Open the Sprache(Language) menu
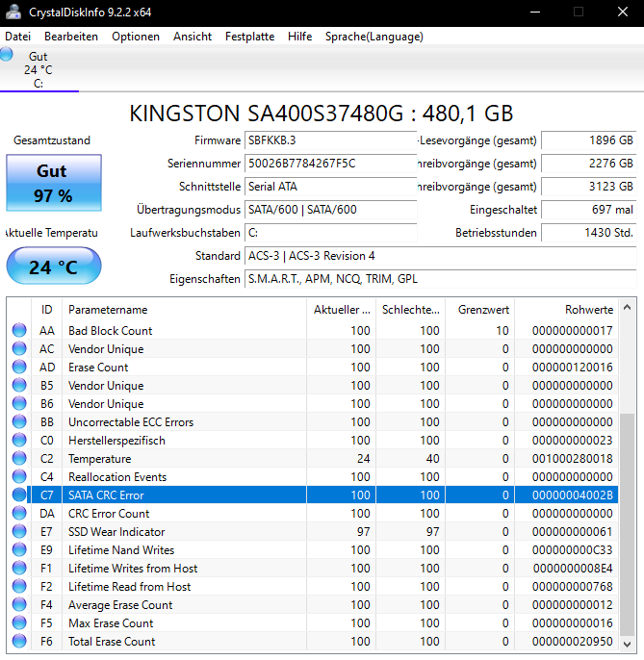This screenshot has width=644, height=660. [x=374, y=37]
